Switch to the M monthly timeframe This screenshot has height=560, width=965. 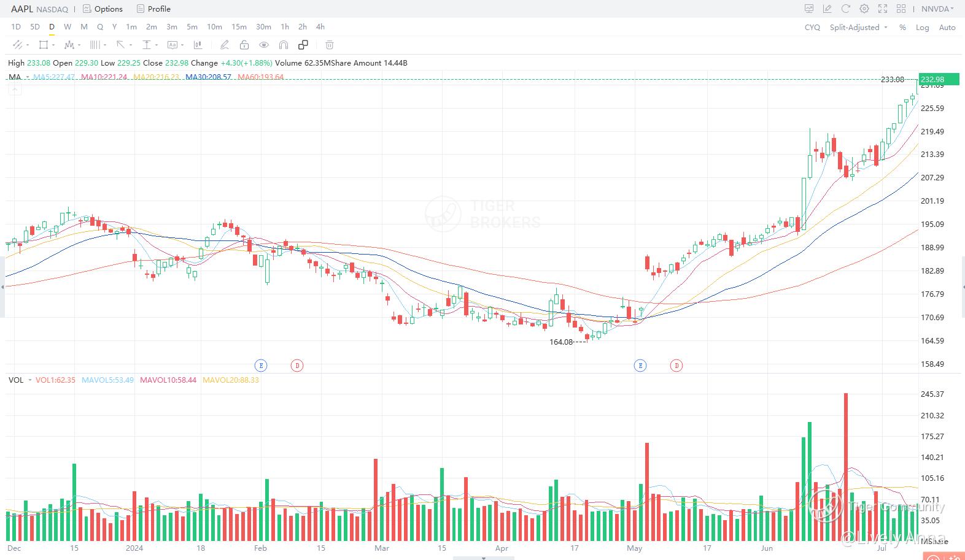(x=84, y=26)
